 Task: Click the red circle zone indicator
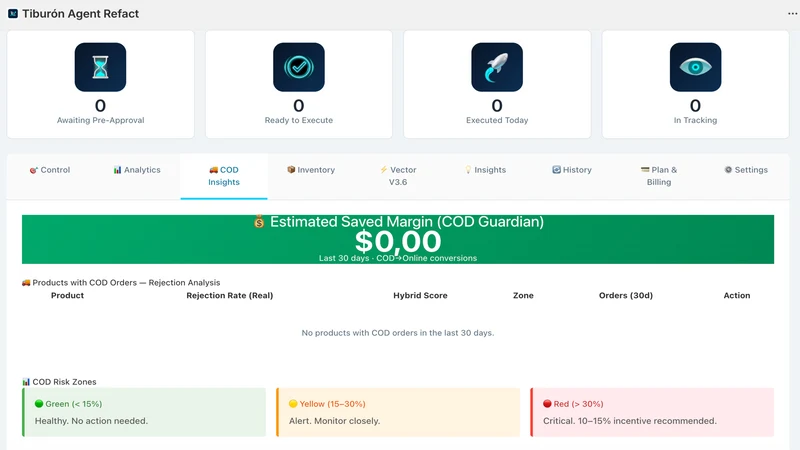(x=547, y=404)
